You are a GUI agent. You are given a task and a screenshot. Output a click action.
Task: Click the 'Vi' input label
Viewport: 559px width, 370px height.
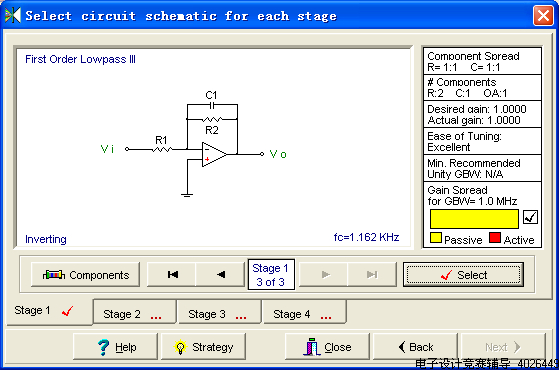[x=107, y=149]
